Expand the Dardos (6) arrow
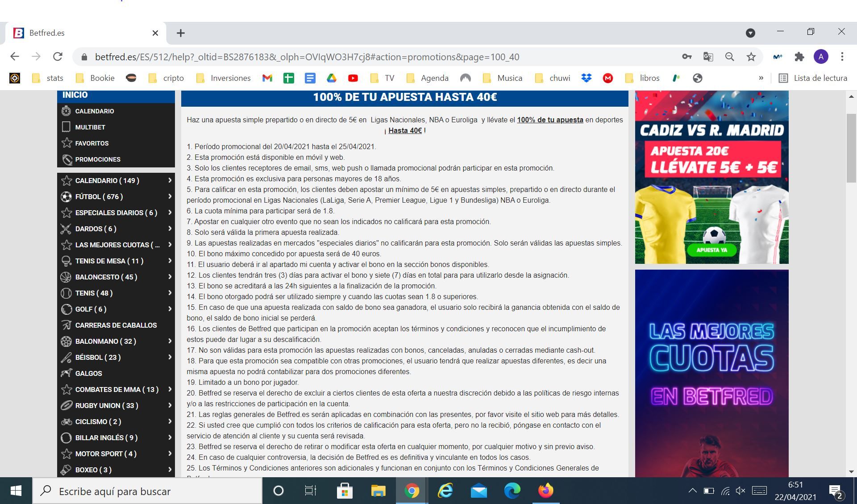 coord(170,229)
